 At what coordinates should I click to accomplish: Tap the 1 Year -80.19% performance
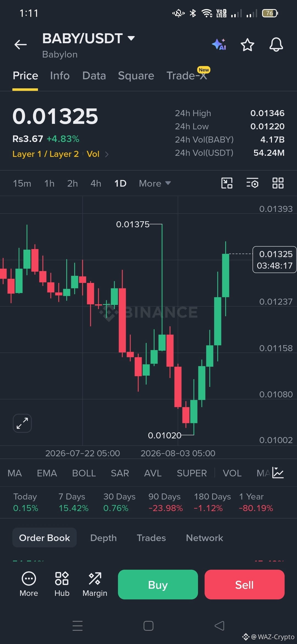coord(256,502)
